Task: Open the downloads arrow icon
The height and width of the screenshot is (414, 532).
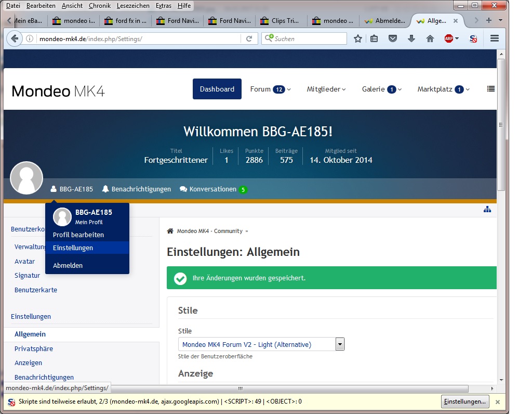Action: point(411,38)
